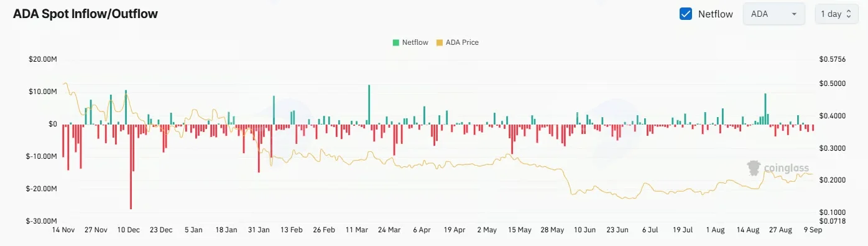
Task: Click the ADA Price legend label
Action: (x=463, y=42)
